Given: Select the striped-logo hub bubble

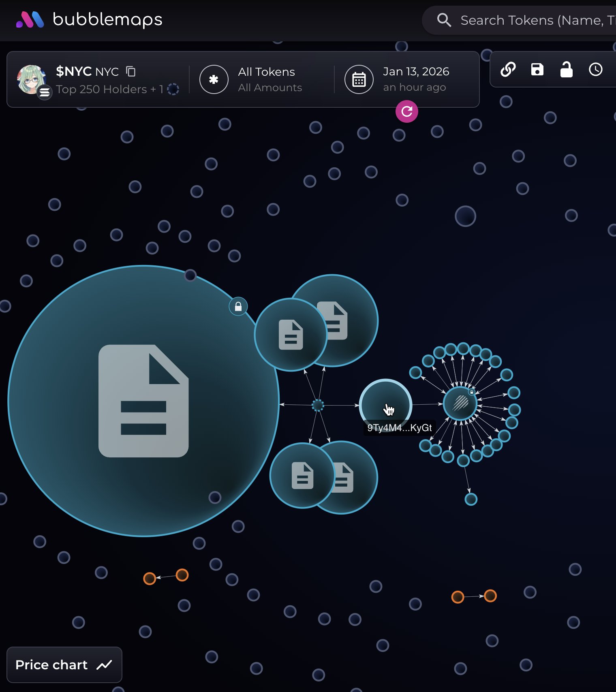Looking at the screenshot, I should pos(460,403).
